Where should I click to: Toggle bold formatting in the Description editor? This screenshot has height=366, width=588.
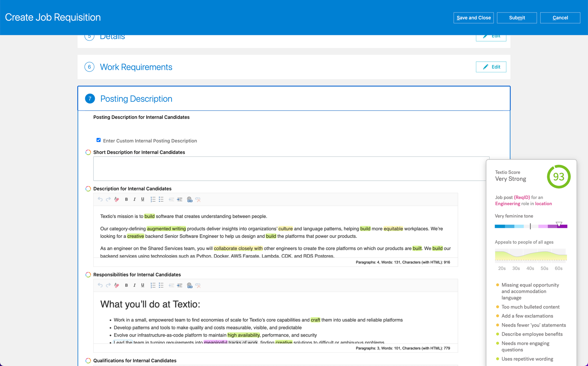pyautogui.click(x=126, y=199)
